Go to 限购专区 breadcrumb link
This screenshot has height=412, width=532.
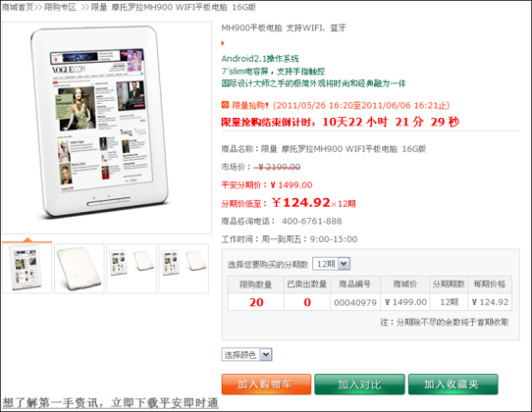pos(60,7)
